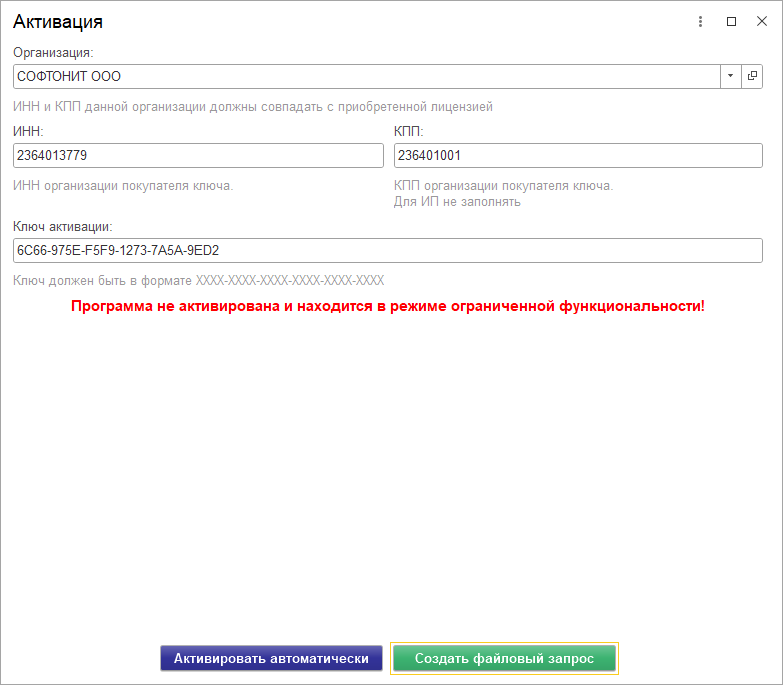Screen dimensions: 783x685
Task: Click the hint 'ИНН организации покупателя ключа.'
Action: coord(123,186)
